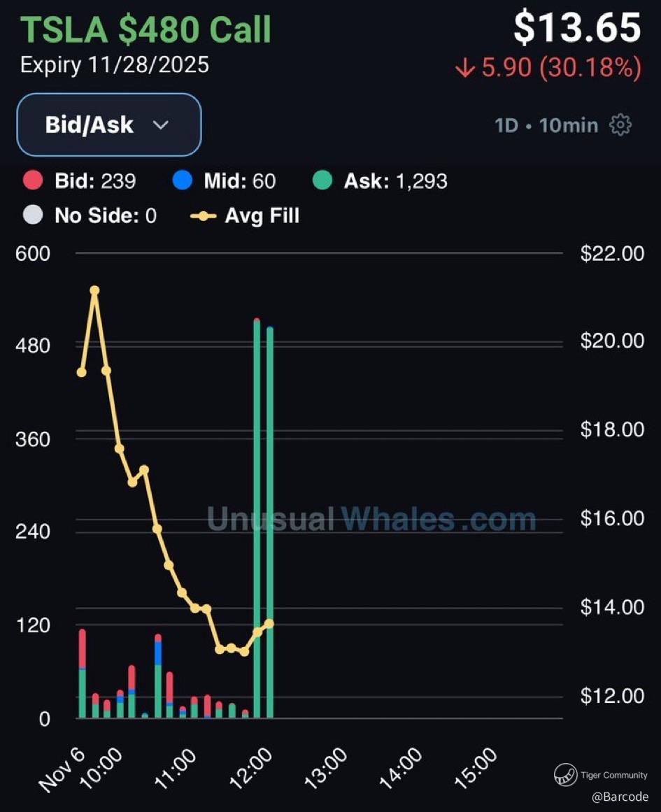Open the 1D • 10min timeframe selector
The image size is (661, 812).
546,125
